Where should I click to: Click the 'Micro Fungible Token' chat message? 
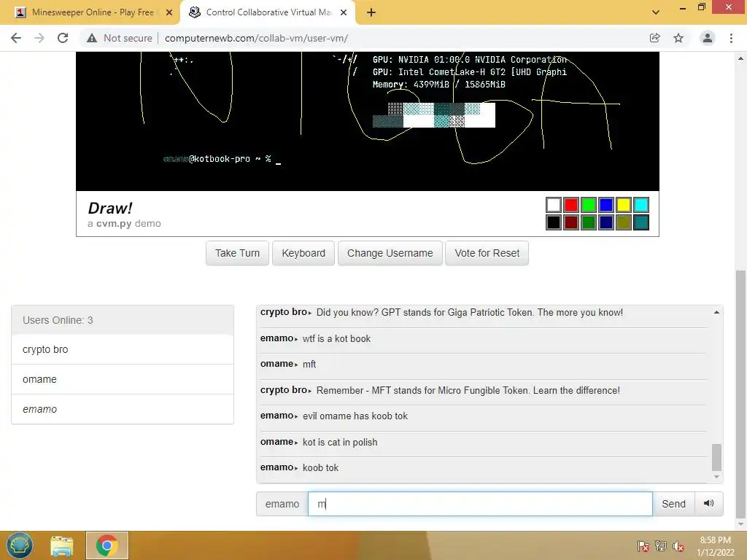tap(468, 391)
